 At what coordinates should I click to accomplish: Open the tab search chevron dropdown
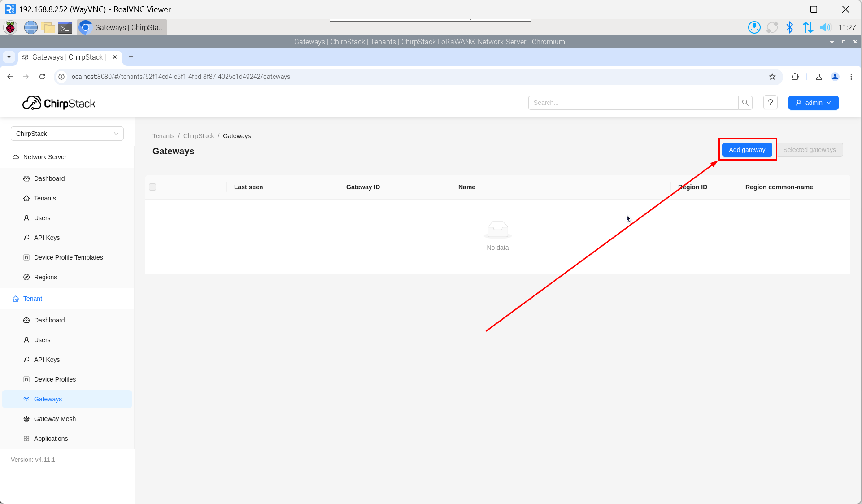point(9,57)
